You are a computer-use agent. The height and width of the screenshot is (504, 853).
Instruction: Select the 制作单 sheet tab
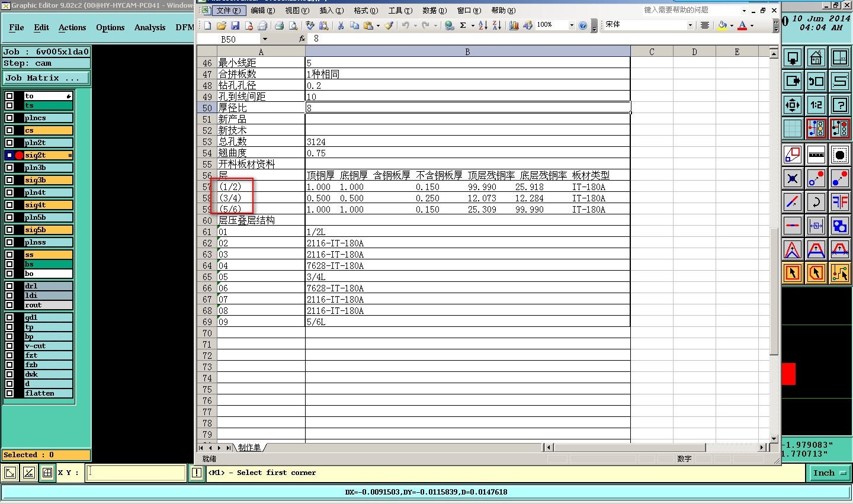click(249, 448)
